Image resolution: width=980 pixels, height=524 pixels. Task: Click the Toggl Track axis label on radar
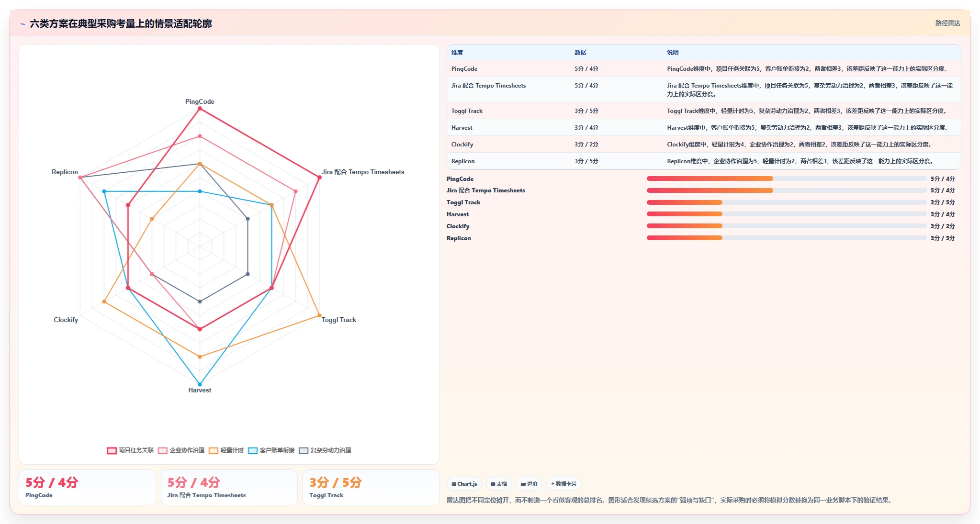point(339,320)
